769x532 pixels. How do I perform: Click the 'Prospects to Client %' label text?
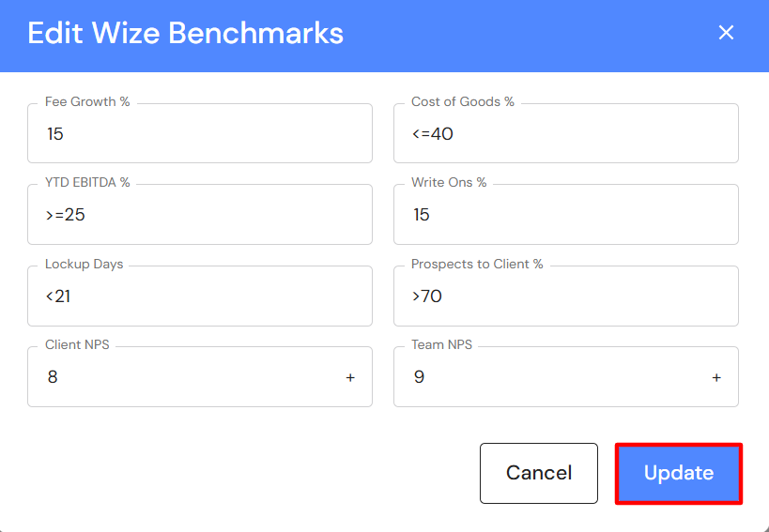(477, 264)
